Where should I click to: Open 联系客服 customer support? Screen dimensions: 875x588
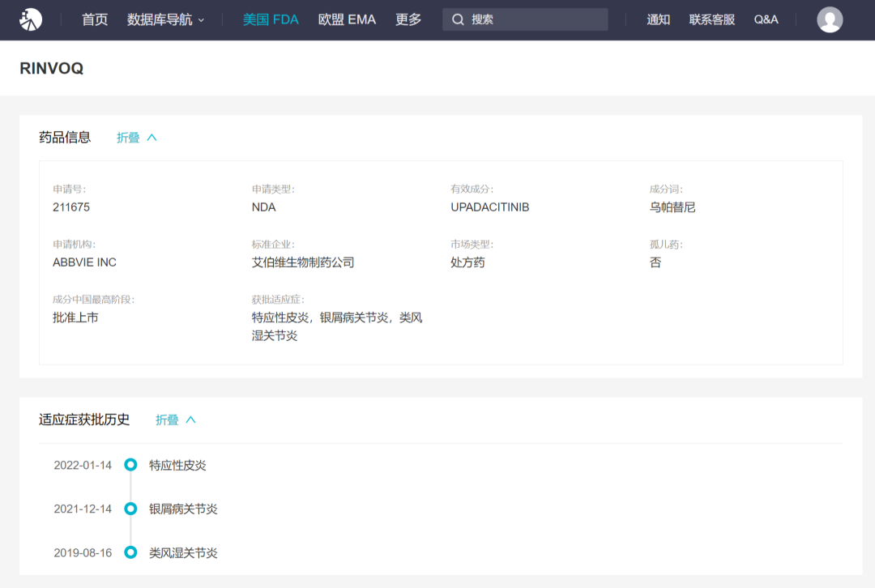click(x=712, y=19)
